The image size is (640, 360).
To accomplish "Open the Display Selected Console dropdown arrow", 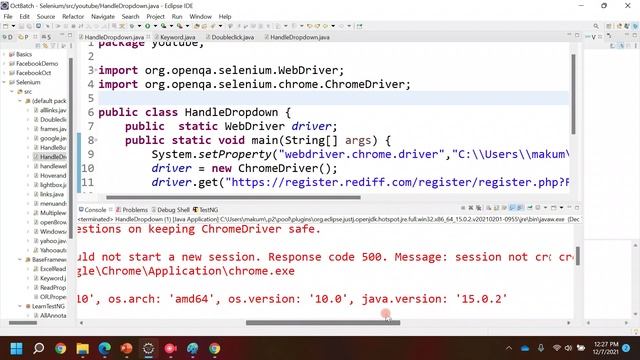I will [x=545, y=208].
